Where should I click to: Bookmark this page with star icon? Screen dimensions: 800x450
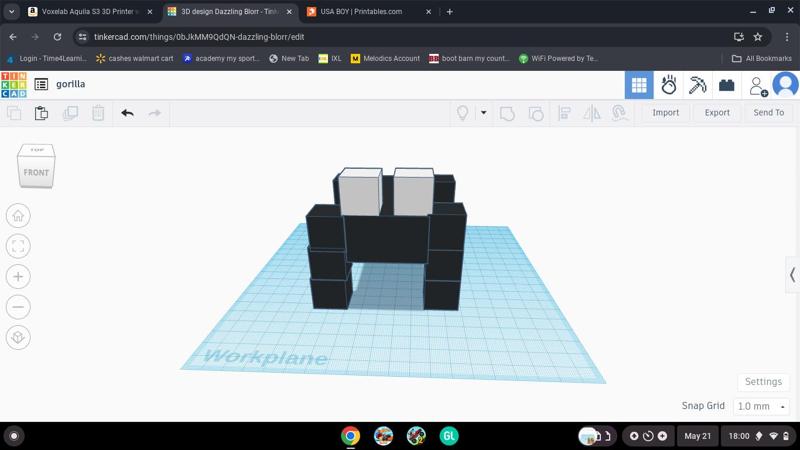758,37
